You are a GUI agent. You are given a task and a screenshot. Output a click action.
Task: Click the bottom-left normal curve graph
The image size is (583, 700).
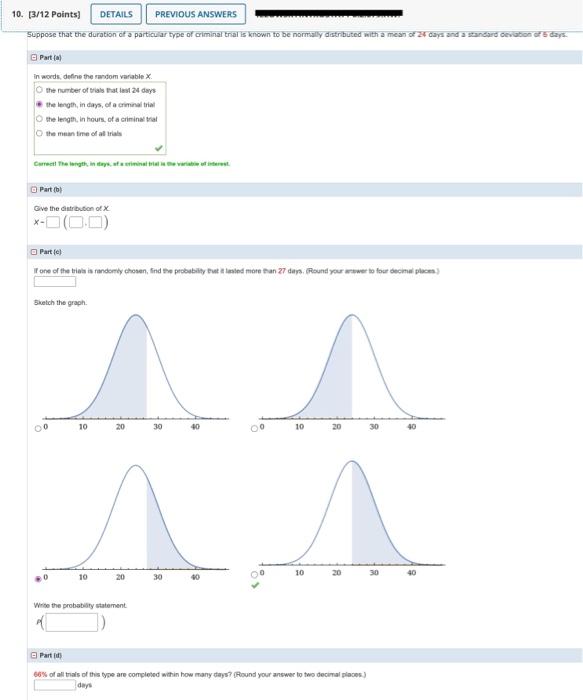pos(136,522)
